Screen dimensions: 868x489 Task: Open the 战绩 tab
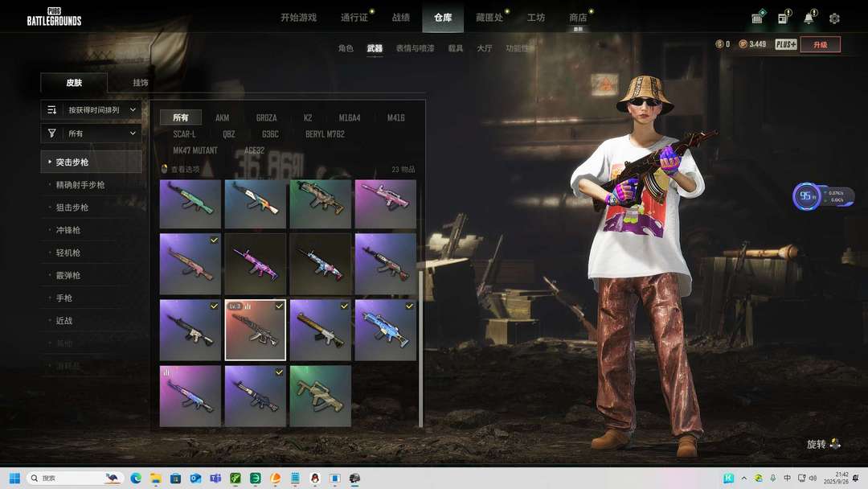(401, 17)
